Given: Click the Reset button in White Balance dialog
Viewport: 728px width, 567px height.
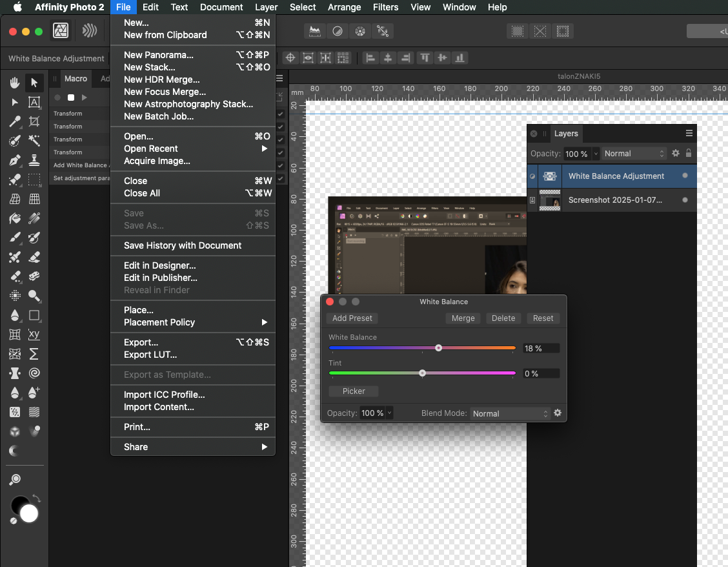Looking at the screenshot, I should coord(543,318).
